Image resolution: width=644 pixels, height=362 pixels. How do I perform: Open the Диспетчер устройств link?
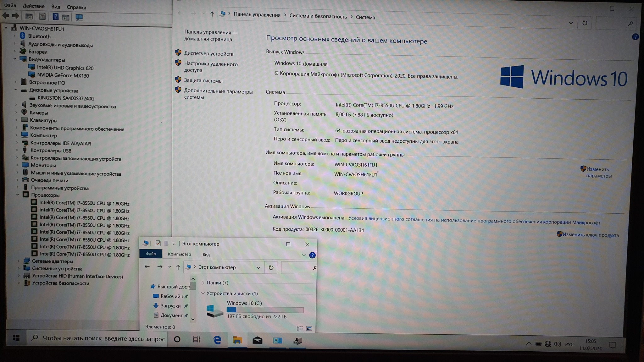point(208,54)
